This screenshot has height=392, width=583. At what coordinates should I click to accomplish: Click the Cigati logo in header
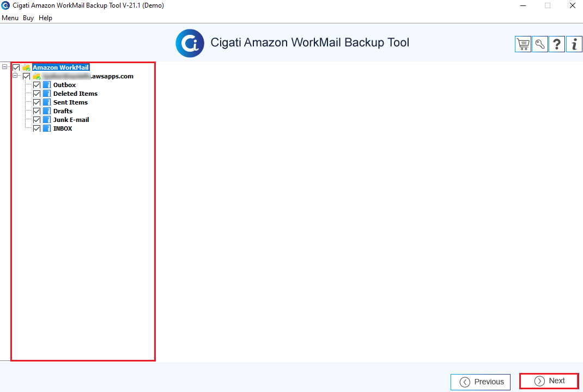[190, 43]
